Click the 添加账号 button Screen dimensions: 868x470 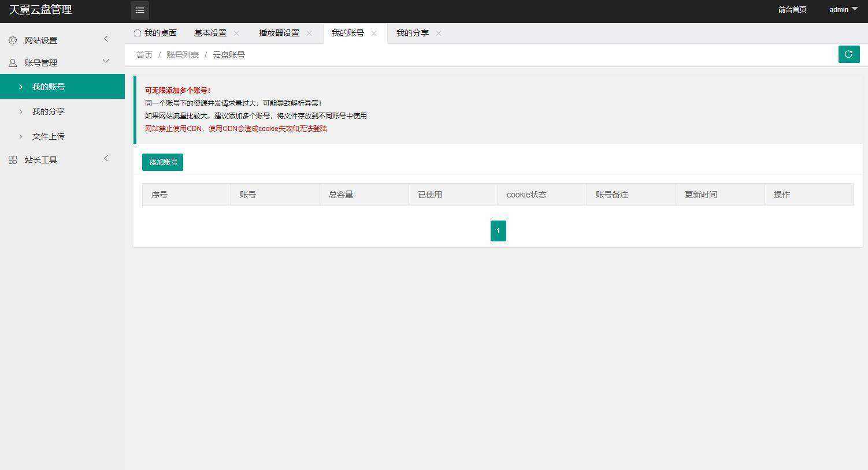tap(162, 162)
